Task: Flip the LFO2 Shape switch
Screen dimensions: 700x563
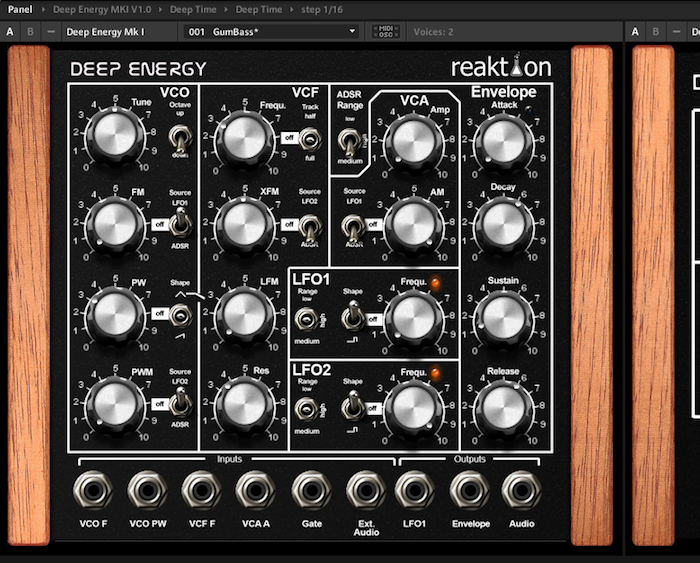Action: coord(353,405)
